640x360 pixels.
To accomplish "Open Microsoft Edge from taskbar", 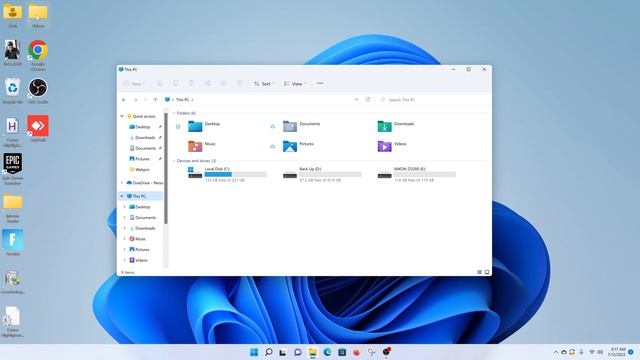I will pos(327,352).
